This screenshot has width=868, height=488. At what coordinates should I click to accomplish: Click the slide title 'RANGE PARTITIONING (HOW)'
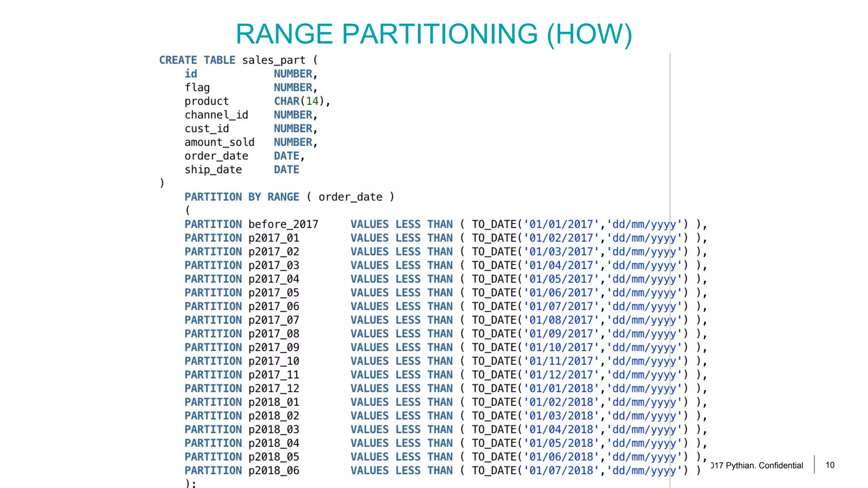(x=434, y=34)
